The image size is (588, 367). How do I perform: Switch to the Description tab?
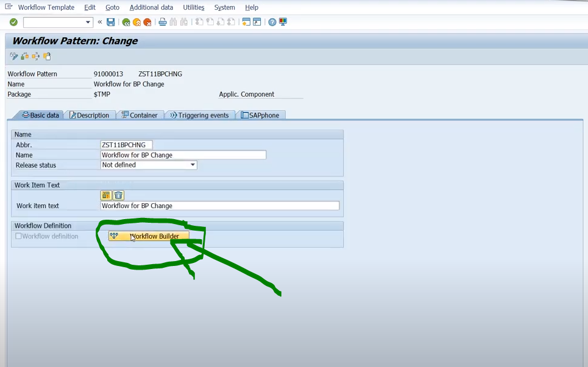pyautogui.click(x=89, y=115)
